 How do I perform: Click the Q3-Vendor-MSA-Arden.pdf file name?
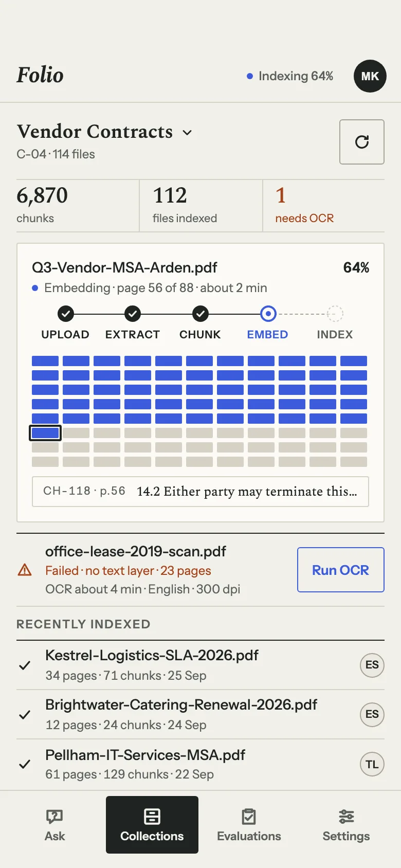coord(124,267)
